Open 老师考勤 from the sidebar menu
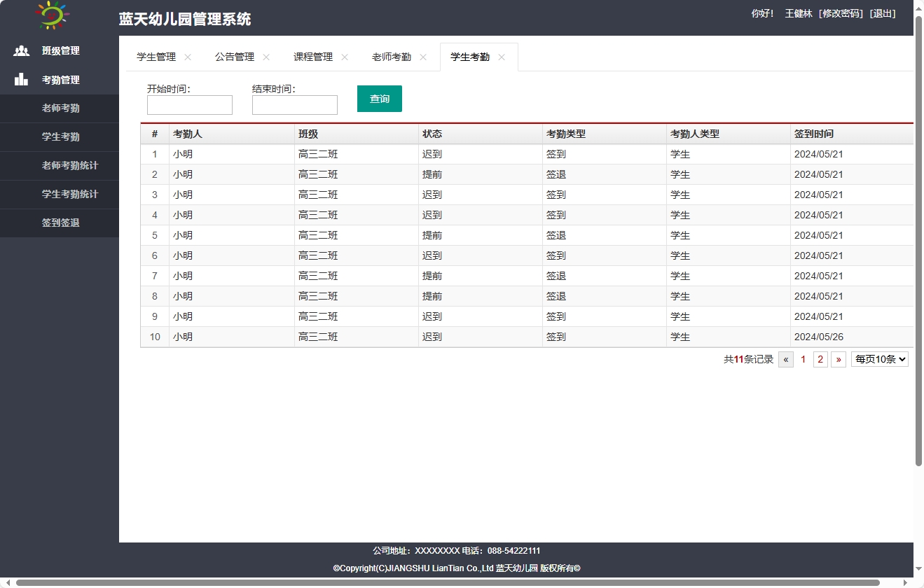 60,108
